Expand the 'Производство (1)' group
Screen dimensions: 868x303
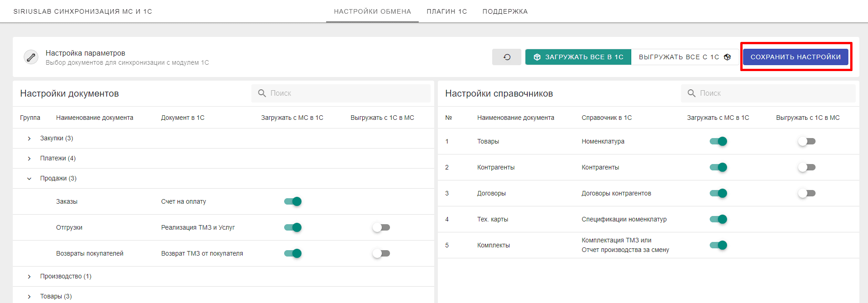coord(29,277)
